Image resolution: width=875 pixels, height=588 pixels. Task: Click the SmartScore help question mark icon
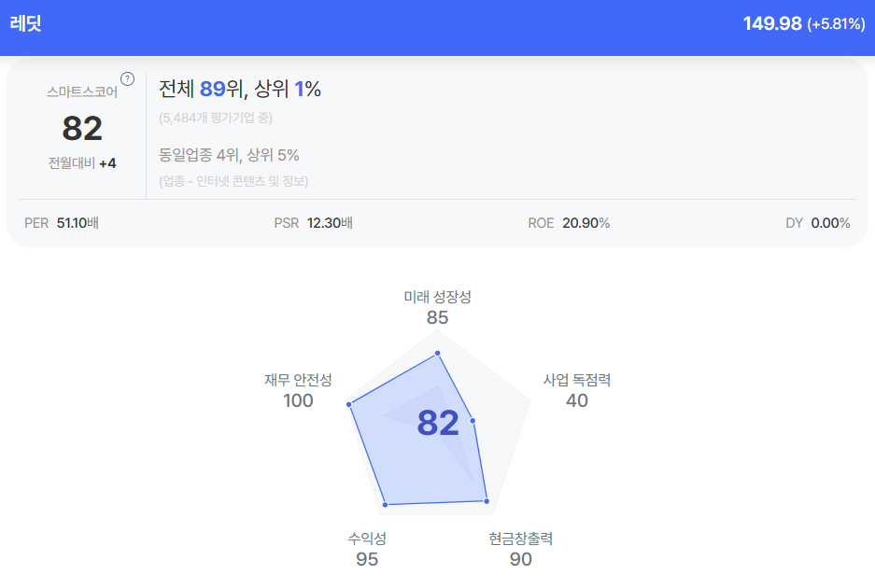point(128,78)
